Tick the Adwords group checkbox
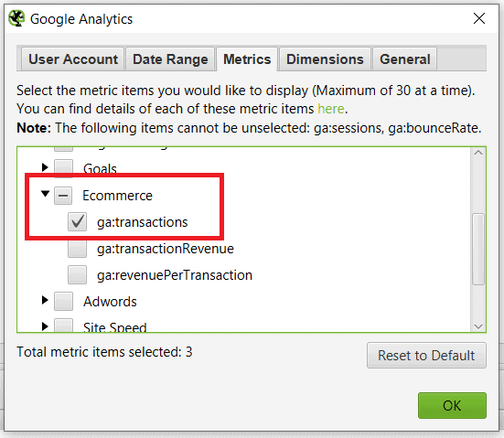The width and height of the screenshot is (504, 438). click(63, 301)
